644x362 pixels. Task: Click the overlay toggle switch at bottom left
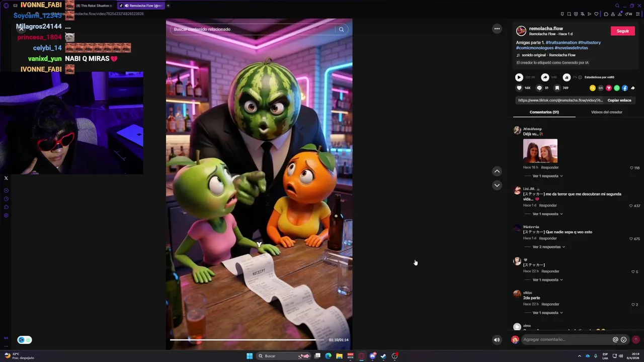tap(24, 340)
